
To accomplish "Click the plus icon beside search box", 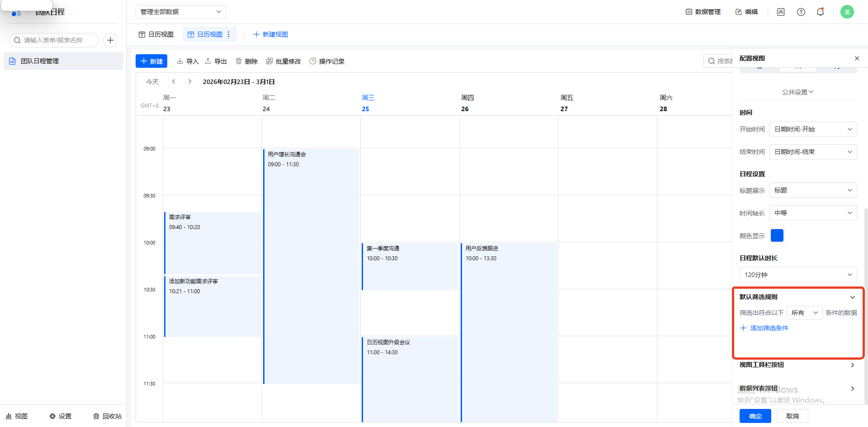I will 110,40.
